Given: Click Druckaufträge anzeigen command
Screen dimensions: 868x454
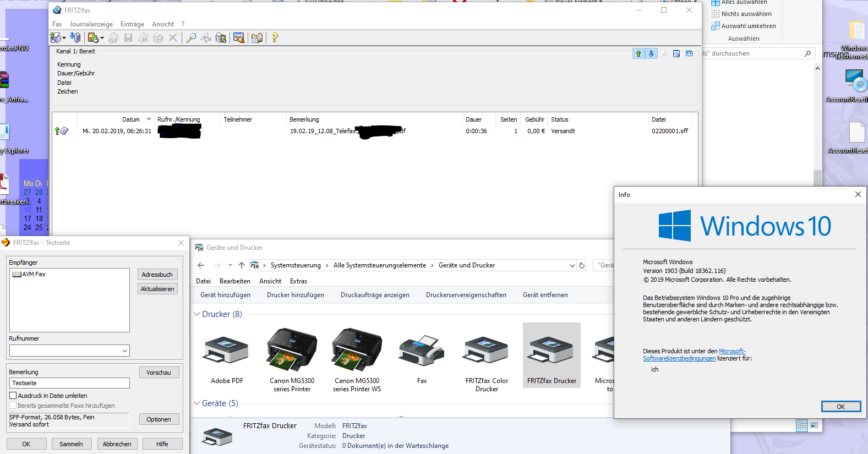Looking at the screenshot, I should (x=375, y=295).
